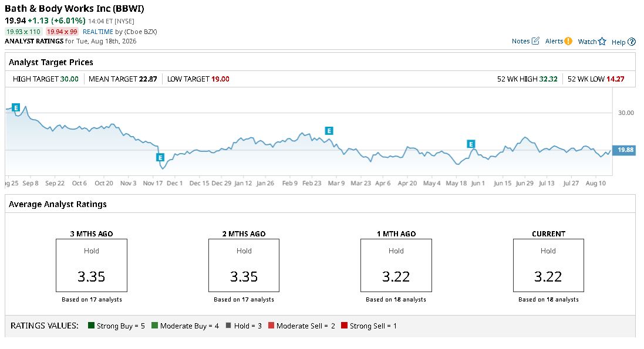Click the HIGH TARGET 30.00 value
The height and width of the screenshot is (349, 644).
pyautogui.click(x=69, y=79)
